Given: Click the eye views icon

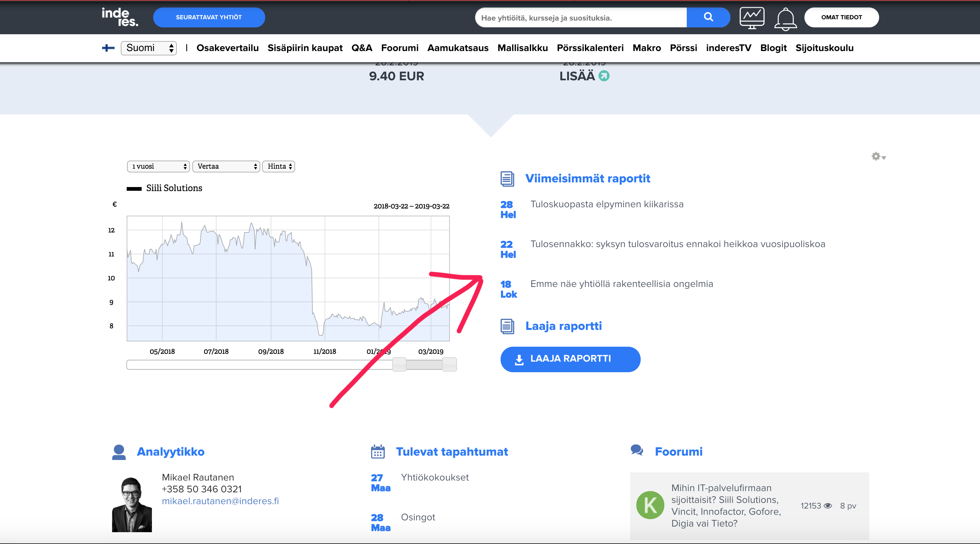Looking at the screenshot, I should pyautogui.click(x=828, y=506).
